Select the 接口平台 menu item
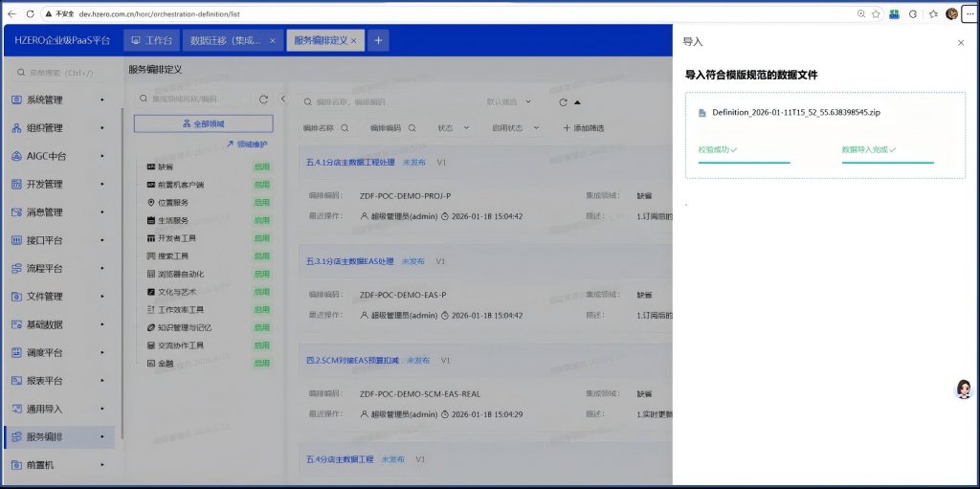 tap(57, 240)
